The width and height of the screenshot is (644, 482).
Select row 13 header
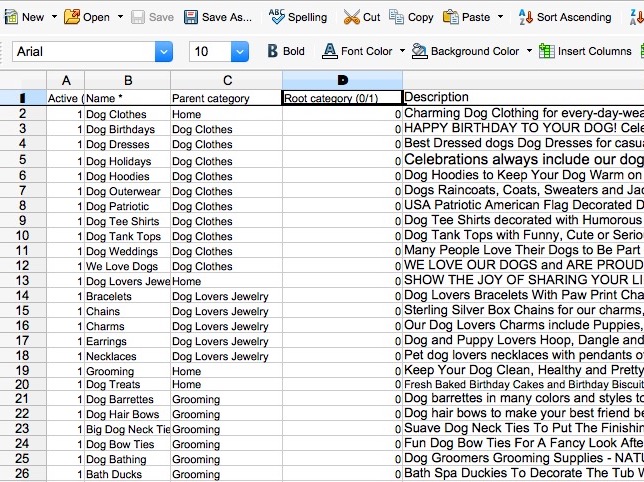pos(23,280)
